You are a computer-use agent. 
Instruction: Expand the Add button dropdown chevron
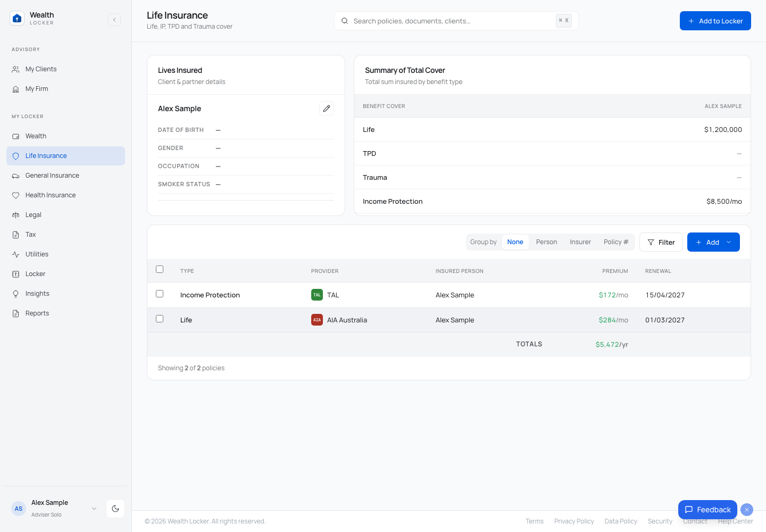729,242
